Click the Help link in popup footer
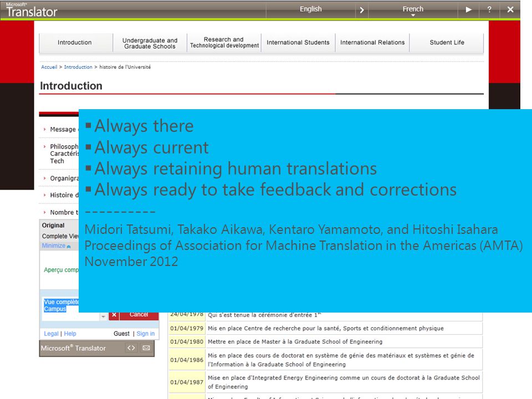532x399 pixels. (70, 334)
